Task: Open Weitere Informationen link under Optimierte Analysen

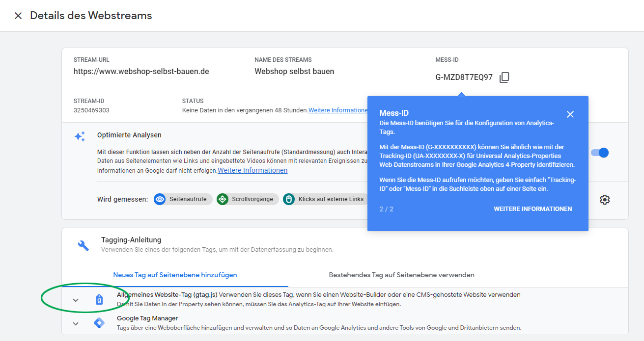Action: 252,170
